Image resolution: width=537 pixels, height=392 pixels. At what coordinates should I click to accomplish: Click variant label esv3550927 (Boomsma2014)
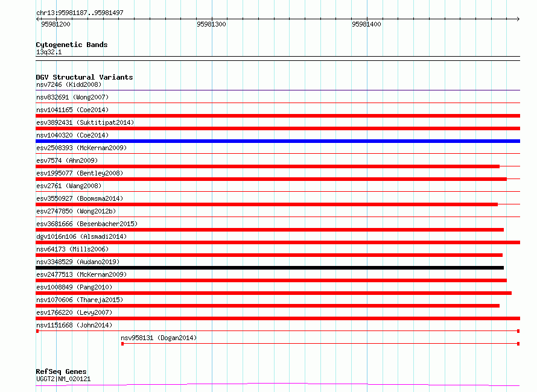point(80,198)
